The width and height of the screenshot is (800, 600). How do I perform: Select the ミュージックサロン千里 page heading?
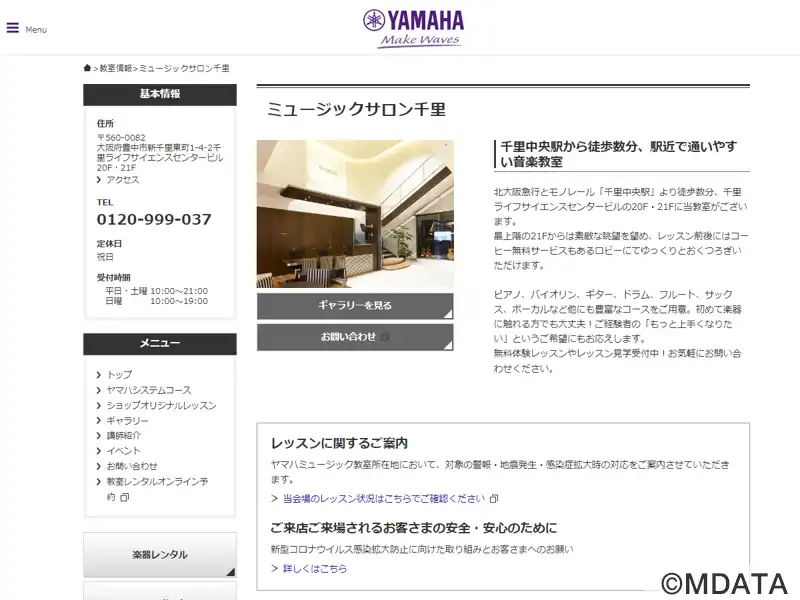pos(356,109)
